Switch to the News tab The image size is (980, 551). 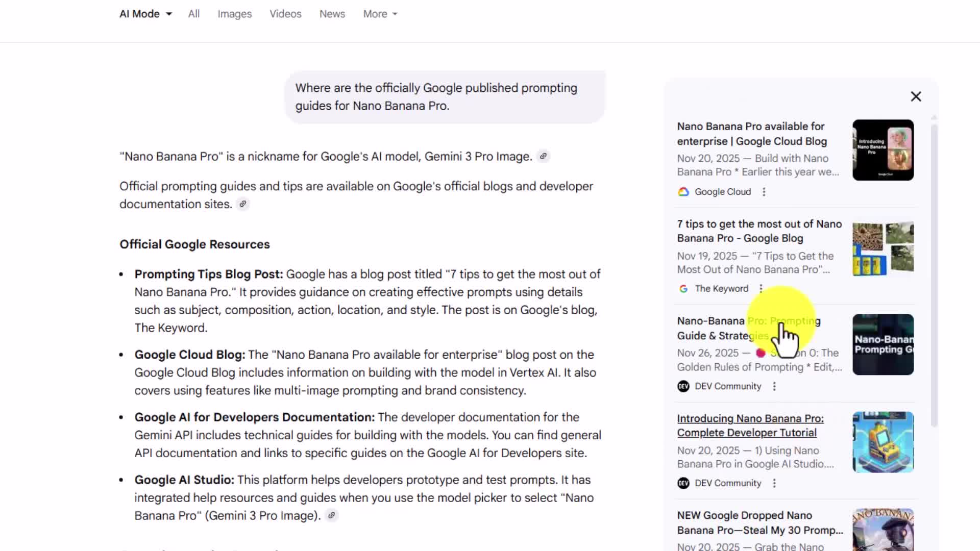click(332, 14)
